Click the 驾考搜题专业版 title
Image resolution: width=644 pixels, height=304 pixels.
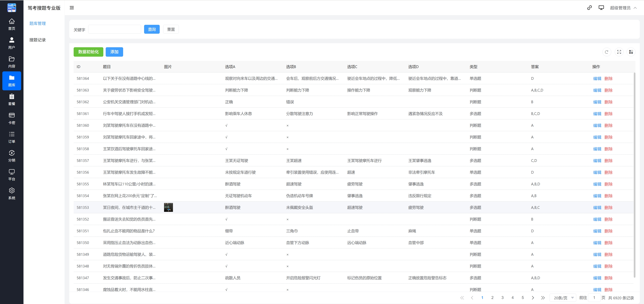(44, 8)
